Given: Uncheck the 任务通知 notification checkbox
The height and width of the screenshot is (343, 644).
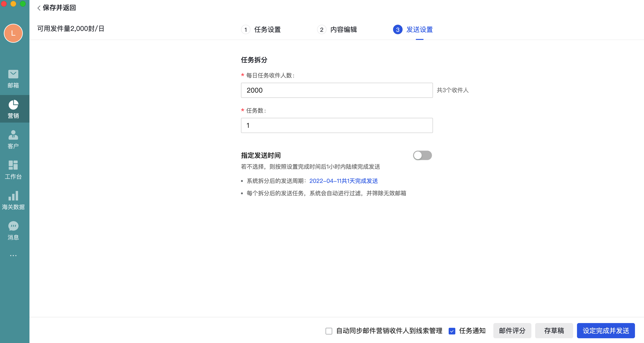Looking at the screenshot, I should click(452, 331).
